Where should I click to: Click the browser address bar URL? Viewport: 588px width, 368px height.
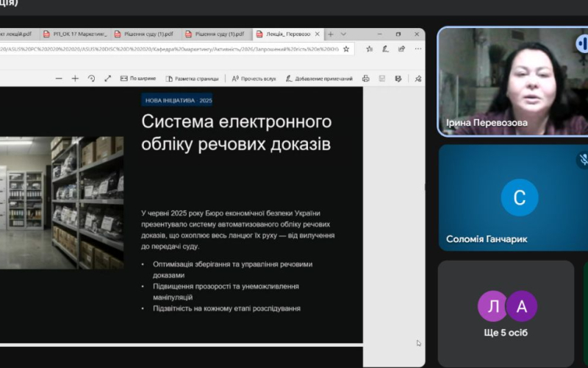pos(170,49)
